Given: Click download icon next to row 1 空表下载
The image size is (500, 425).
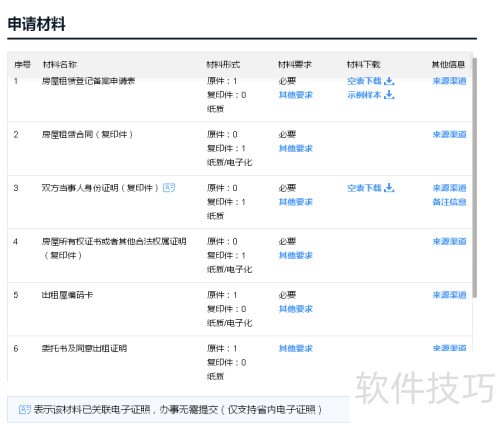Looking at the screenshot, I should (x=389, y=81).
